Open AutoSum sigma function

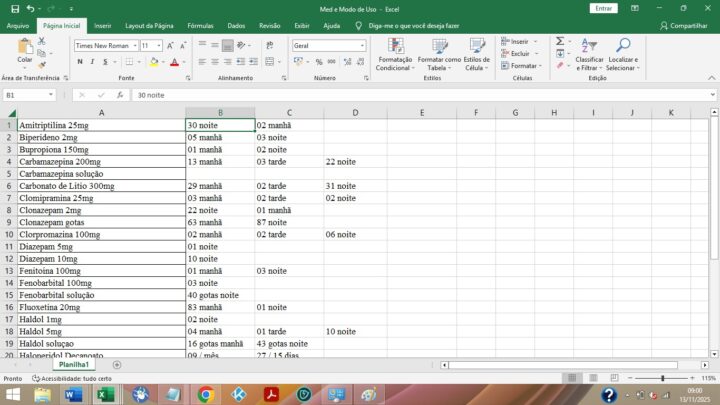(x=560, y=41)
